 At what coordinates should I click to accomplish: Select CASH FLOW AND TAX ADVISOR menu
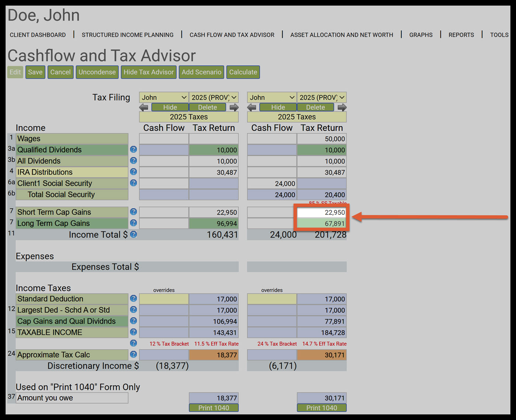[232, 35]
